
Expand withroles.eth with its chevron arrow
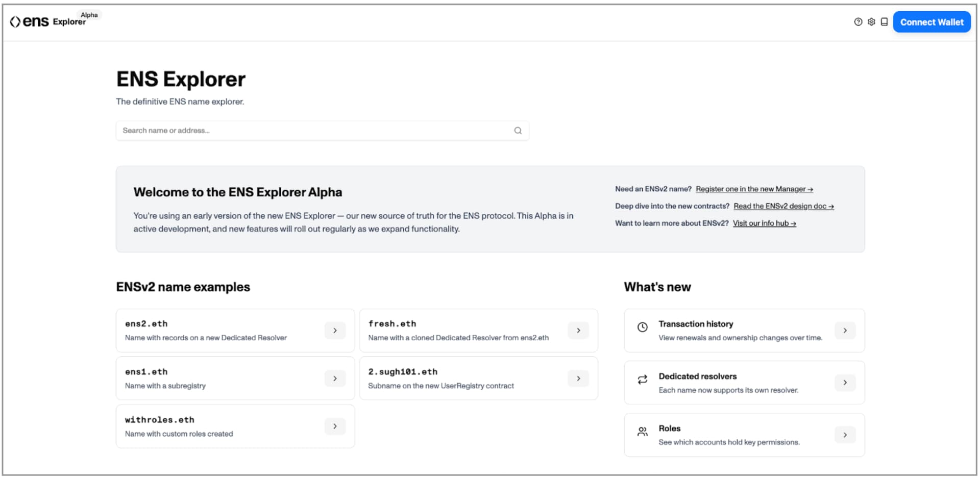coord(335,426)
